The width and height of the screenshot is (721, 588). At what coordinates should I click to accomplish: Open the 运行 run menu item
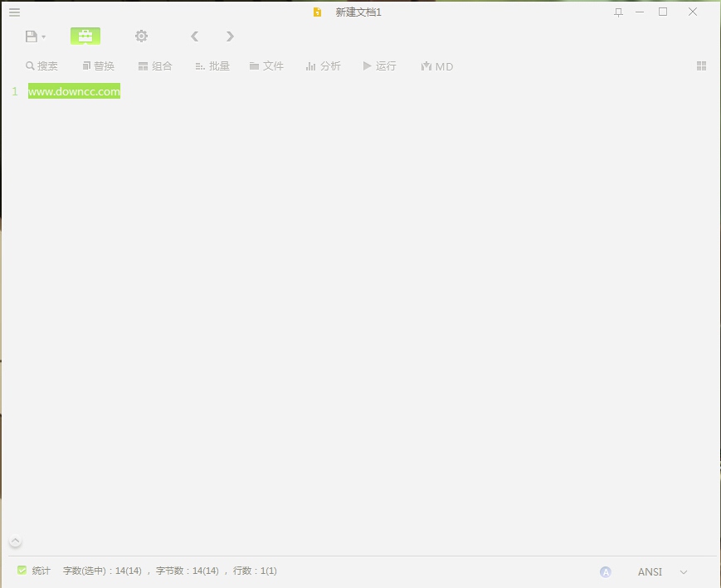[379, 66]
